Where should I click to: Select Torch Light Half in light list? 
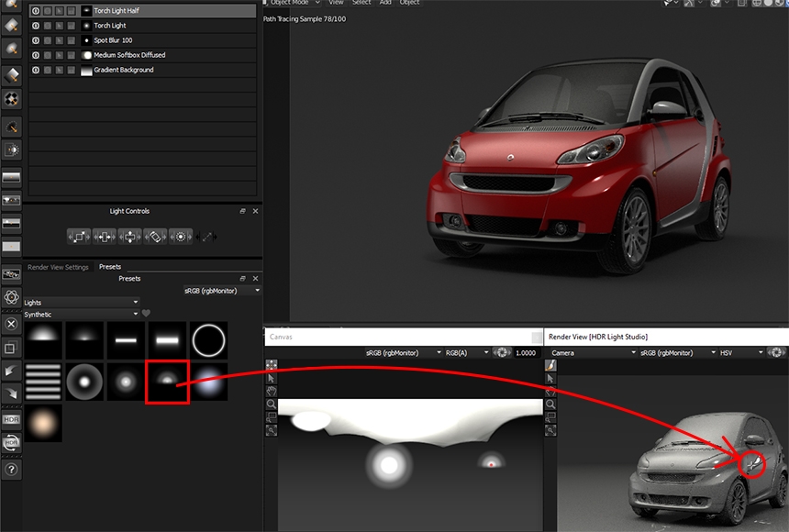(142, 11)
